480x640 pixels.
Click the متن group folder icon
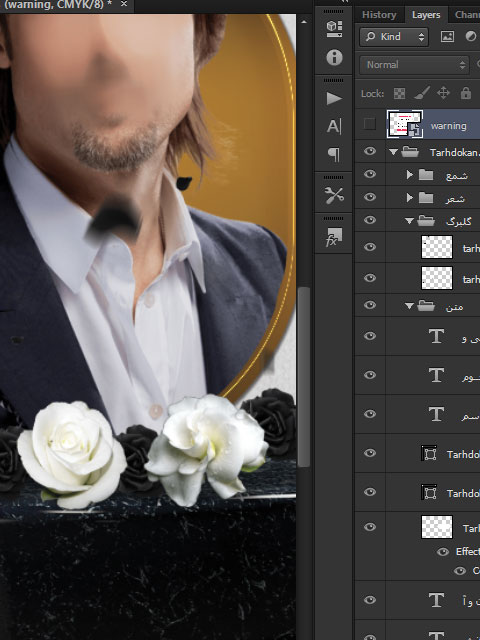click(426, 305)
